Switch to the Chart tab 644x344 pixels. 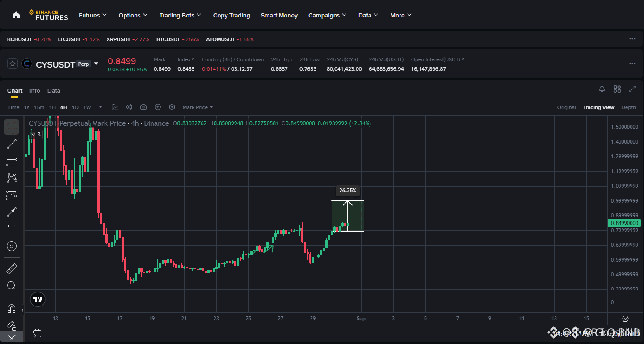(15, 90)
